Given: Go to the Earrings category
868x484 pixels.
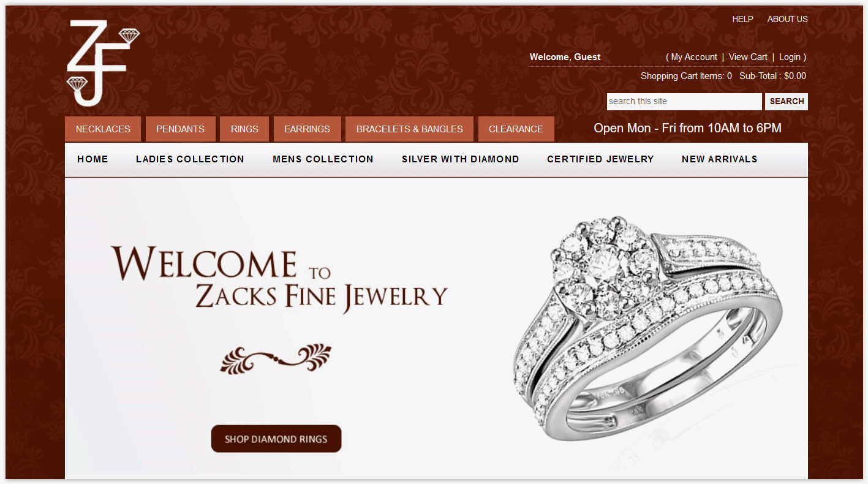Looking at the screenshot, I should click(307, 129).
